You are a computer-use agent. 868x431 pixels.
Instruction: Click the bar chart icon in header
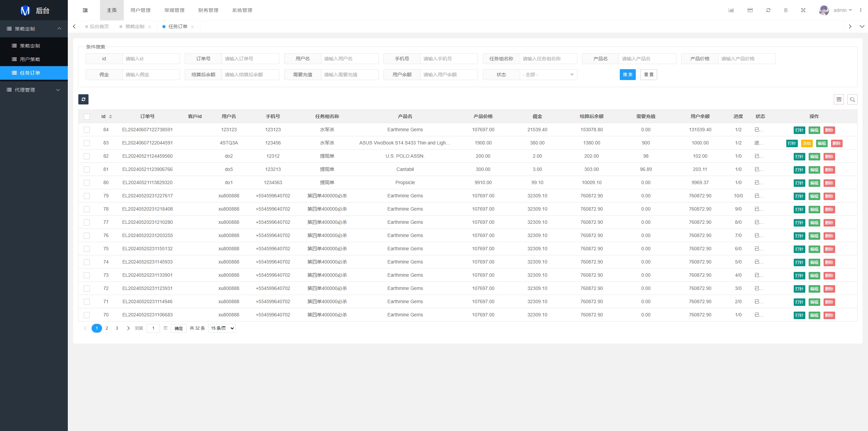[x=731, y=10]
